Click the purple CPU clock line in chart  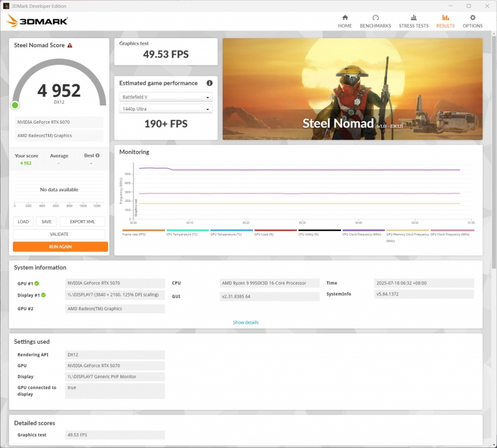tap(300, 170)
